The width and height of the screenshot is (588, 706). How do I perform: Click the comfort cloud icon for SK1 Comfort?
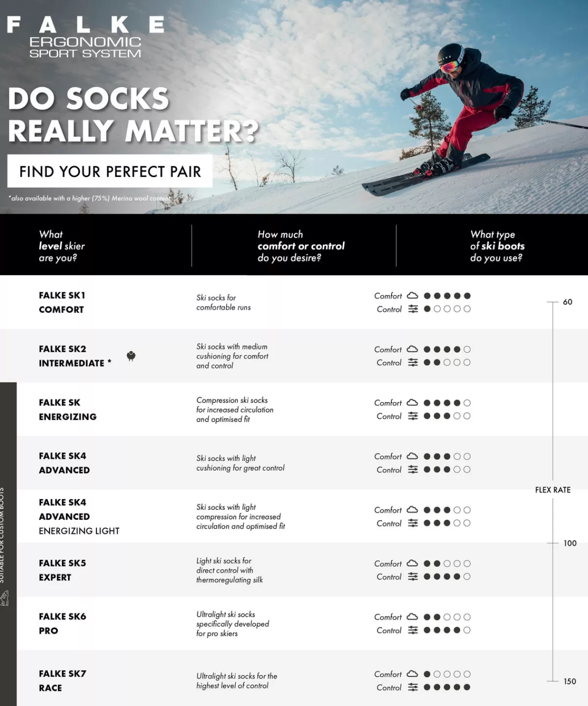coord(413,296)
